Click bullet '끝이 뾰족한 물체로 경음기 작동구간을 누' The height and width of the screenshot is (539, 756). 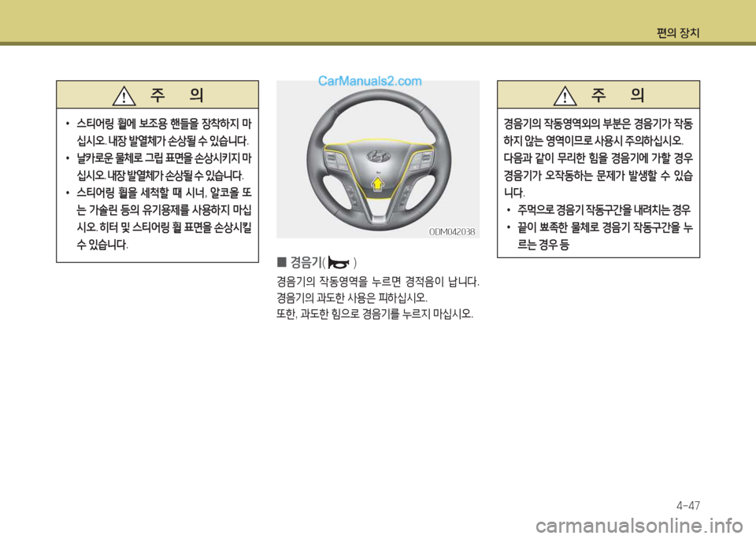click(605, 227)
